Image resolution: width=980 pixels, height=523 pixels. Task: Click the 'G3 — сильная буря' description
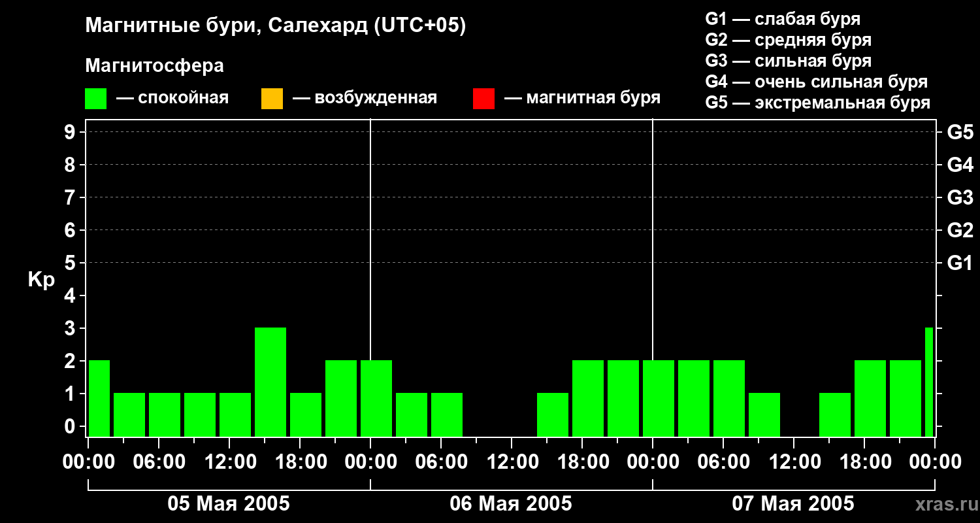coord(788,61)
